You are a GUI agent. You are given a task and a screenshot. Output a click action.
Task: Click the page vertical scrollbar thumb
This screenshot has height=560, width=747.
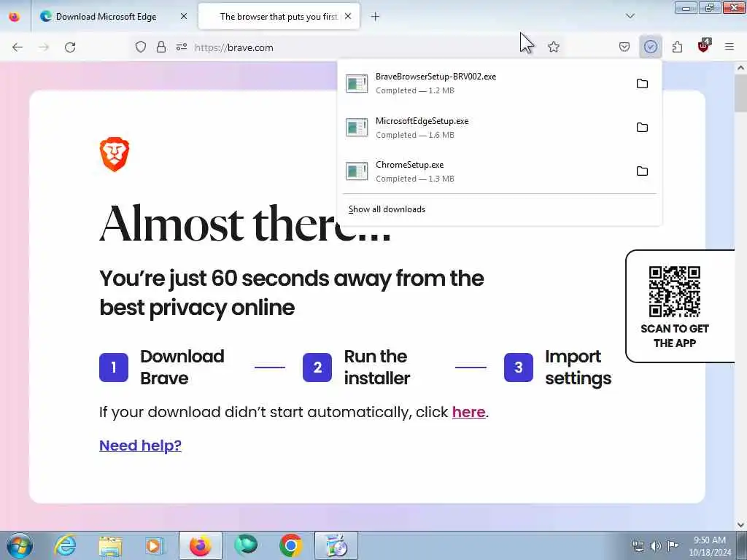(740, 93)
